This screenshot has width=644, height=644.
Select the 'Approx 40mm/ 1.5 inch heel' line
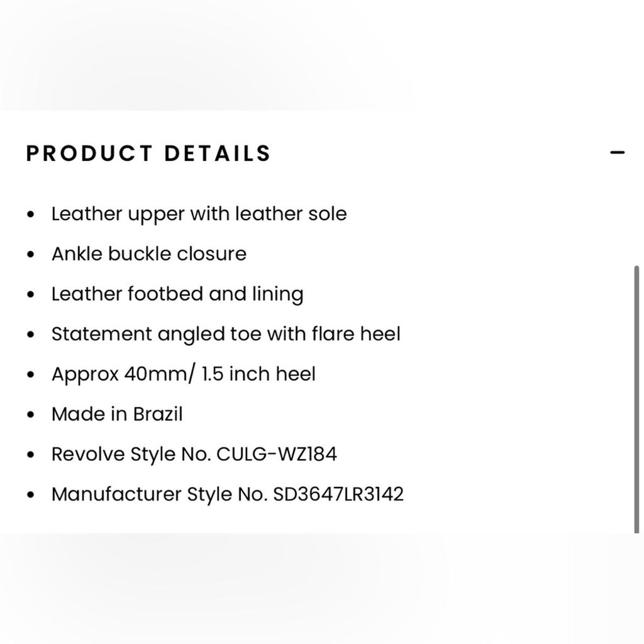(184, 374)
